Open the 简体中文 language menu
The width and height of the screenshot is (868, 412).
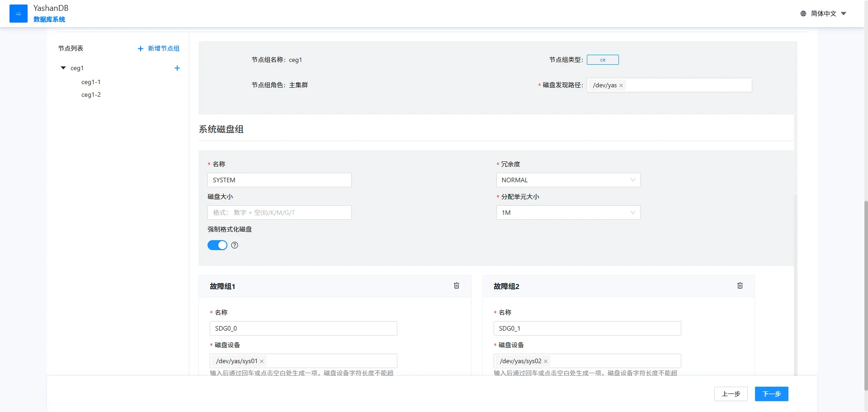(x=824, y=14)
